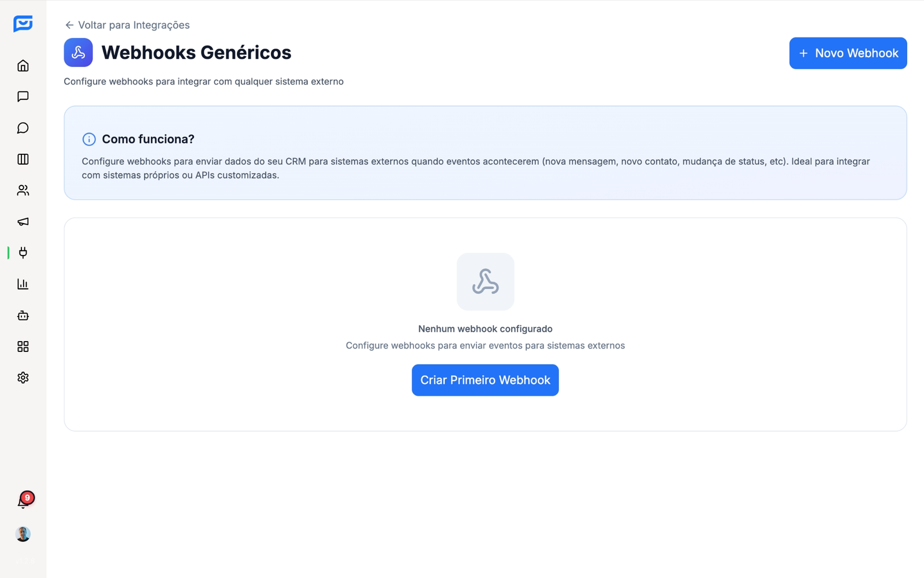Viewport: 924px width, 578px height.
Task: Open the reports bar chart icon
Action: pos(23,284)
